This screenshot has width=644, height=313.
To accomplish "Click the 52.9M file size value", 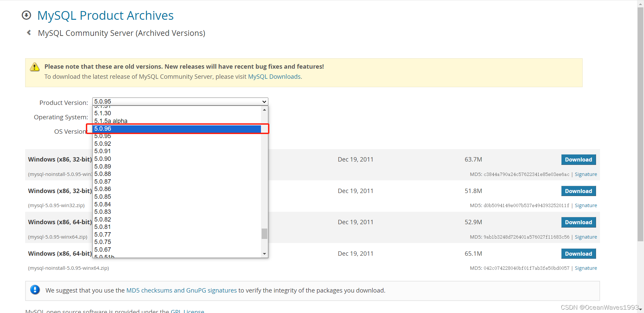I will coord(473,222).
